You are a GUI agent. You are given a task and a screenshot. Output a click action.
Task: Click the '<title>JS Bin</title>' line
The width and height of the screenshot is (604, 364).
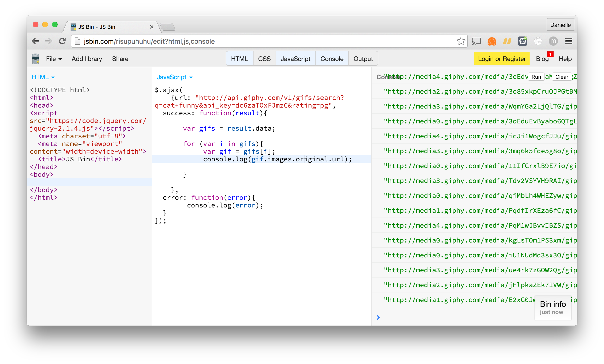click(80, 159)
